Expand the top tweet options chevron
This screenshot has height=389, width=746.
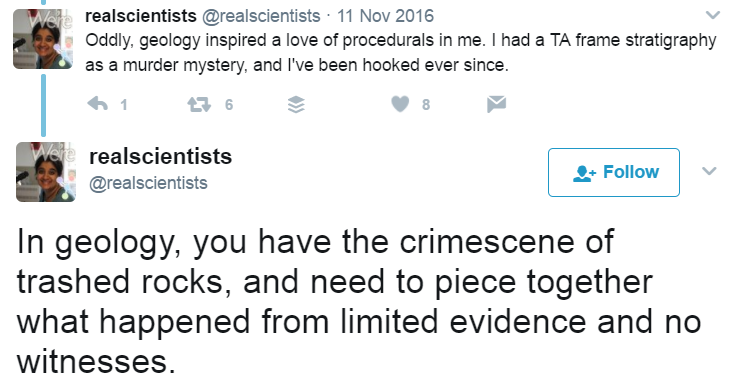coord(712,15)
